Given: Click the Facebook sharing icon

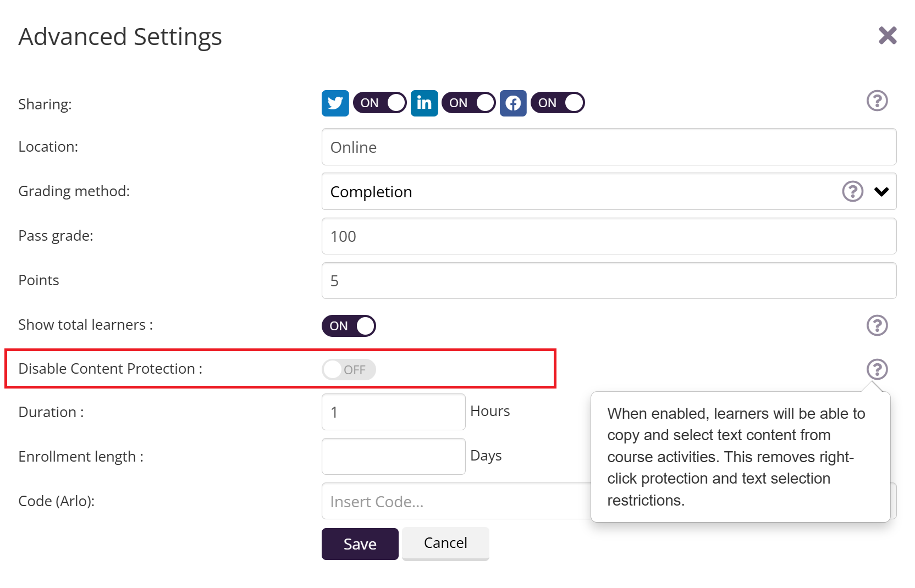Looking at the screenshot, I should click(x=513, y=103).
